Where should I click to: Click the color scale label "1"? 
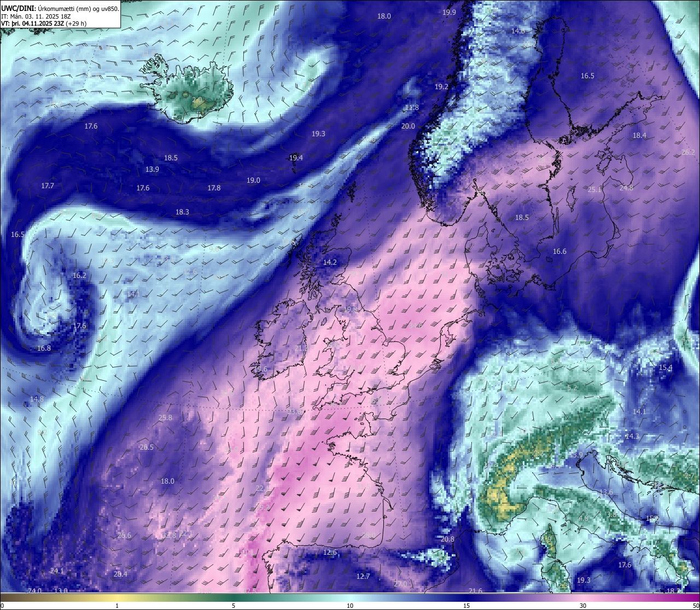tap(117, 606)
